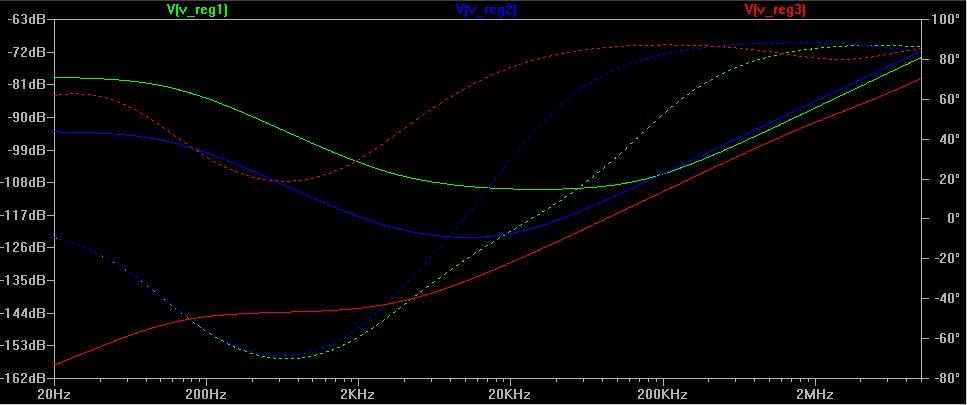Click the -126dB magnitude axis label
Viewport: 967px width, 405px height.
click(x=23, y=247)
